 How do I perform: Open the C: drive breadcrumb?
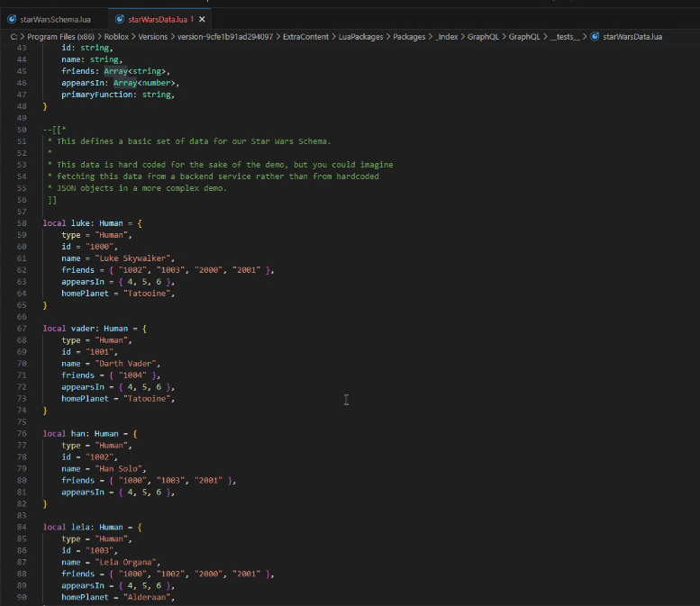point(14,37)
